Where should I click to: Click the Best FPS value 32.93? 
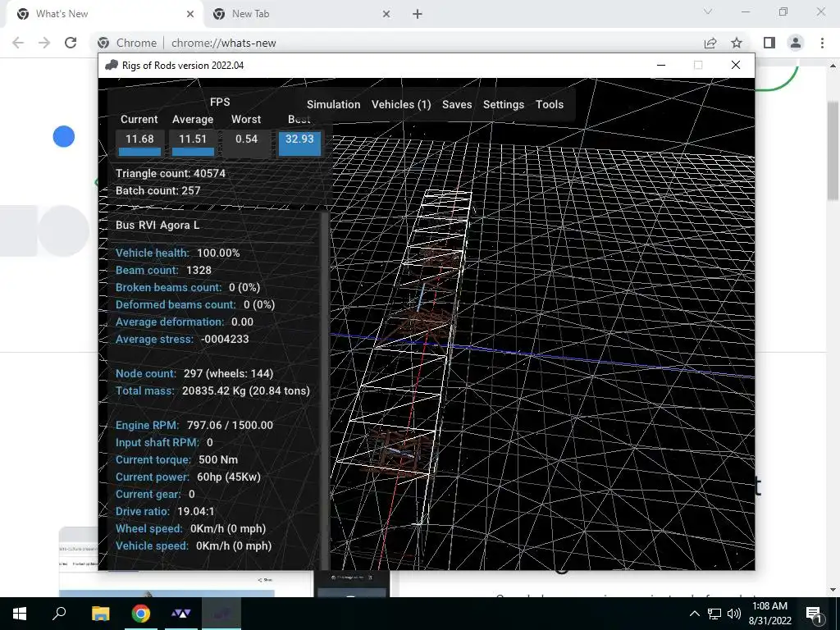(299, 144)
